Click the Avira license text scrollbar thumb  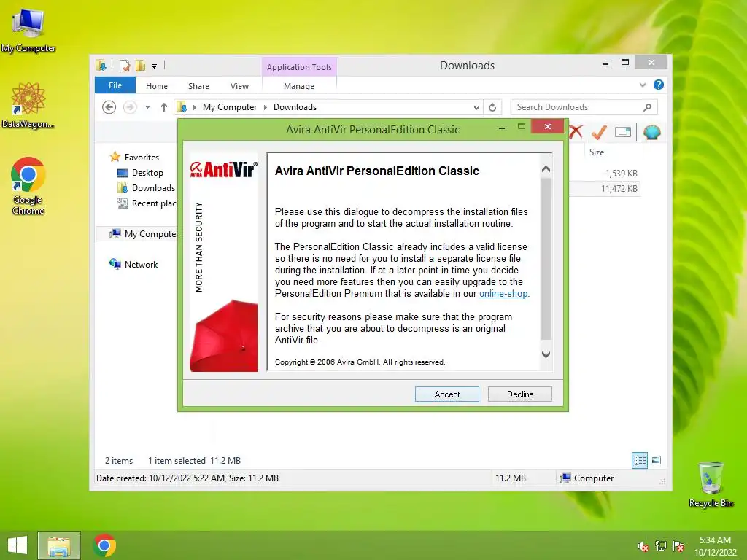pos(546,259)
